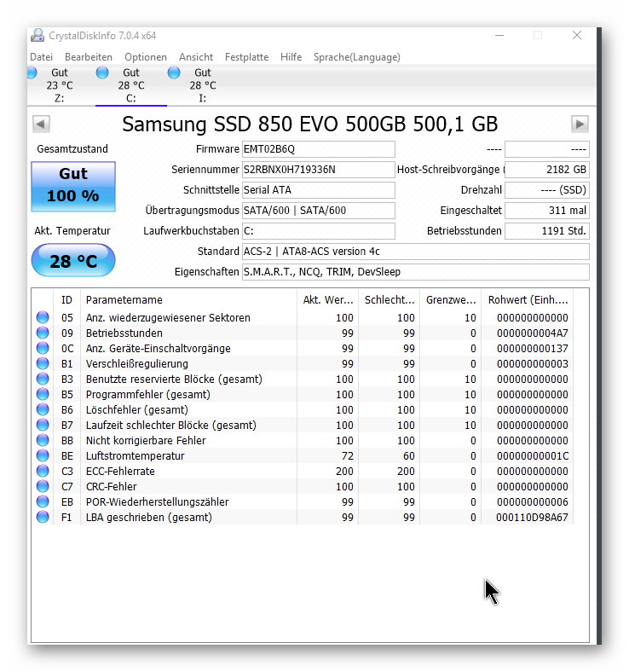Open the Datei menu
629x672 pixels.
pyautogui.click(x=42, y=57)
